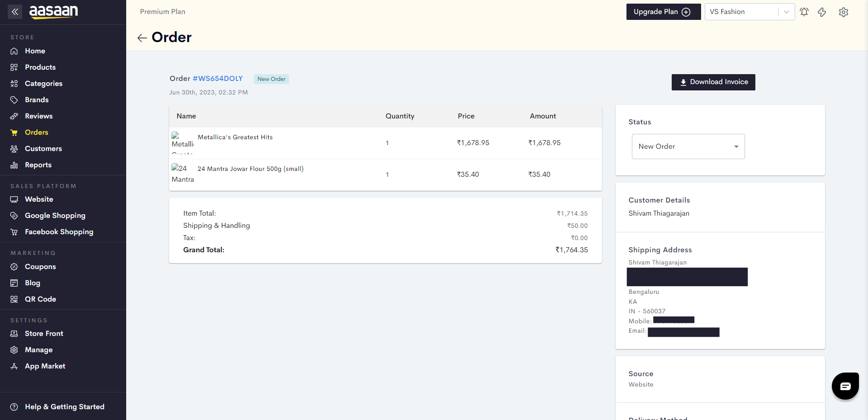Click the App Market icon

(14, 366)
